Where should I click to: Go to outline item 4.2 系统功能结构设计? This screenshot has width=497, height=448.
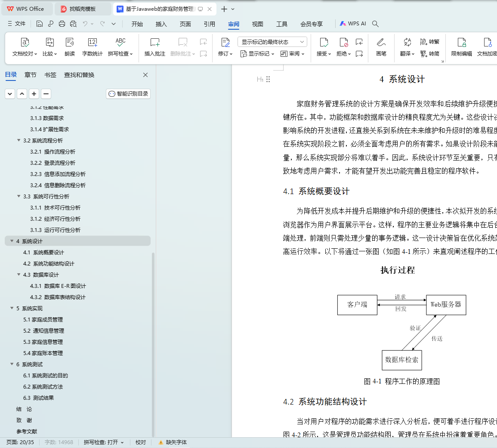pyautogui.click(x=49, y=263)
